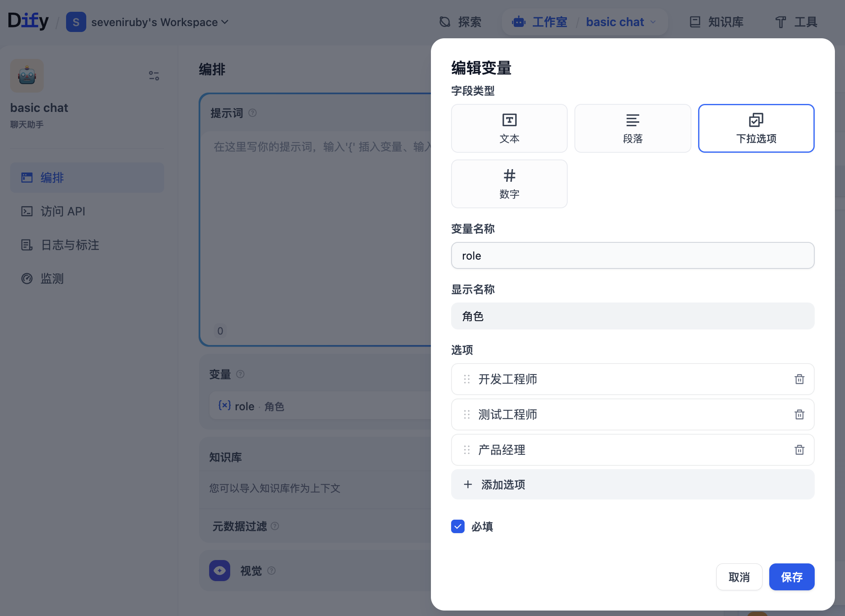Go to 访问 API in sidebar

[x=63, y=211]
